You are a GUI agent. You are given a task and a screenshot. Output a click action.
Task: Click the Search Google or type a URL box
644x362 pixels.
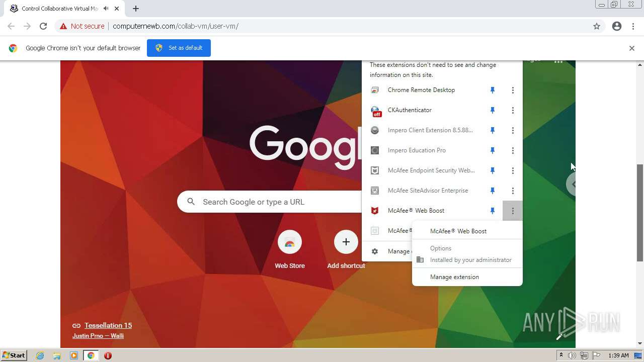click(269, 202)
